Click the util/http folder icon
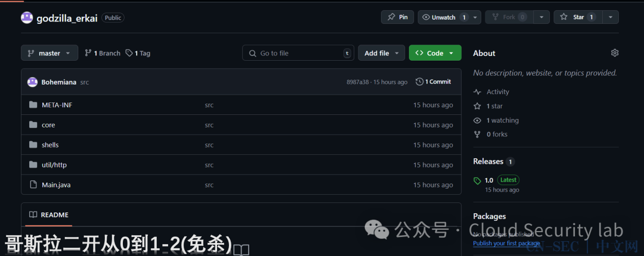The height and width of the screenshot is (256, 644). pyautogui.click(x=33, y=164)
